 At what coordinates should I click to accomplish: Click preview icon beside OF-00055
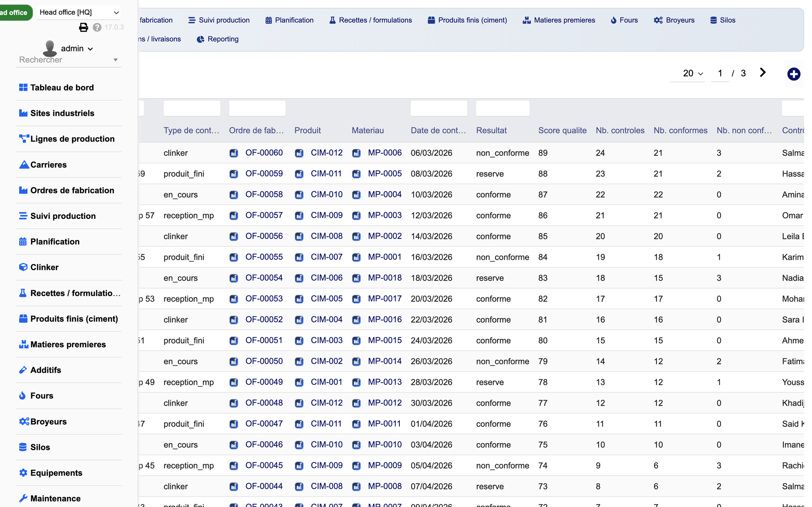tap(234, 258)
